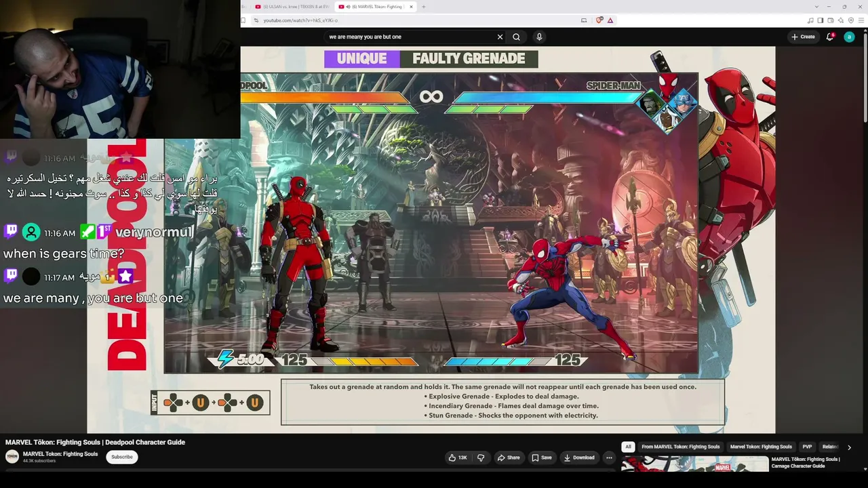Screen dimensions: 868x488
Task: Open more actions ellipsis menu
Action: pos(609,457)
